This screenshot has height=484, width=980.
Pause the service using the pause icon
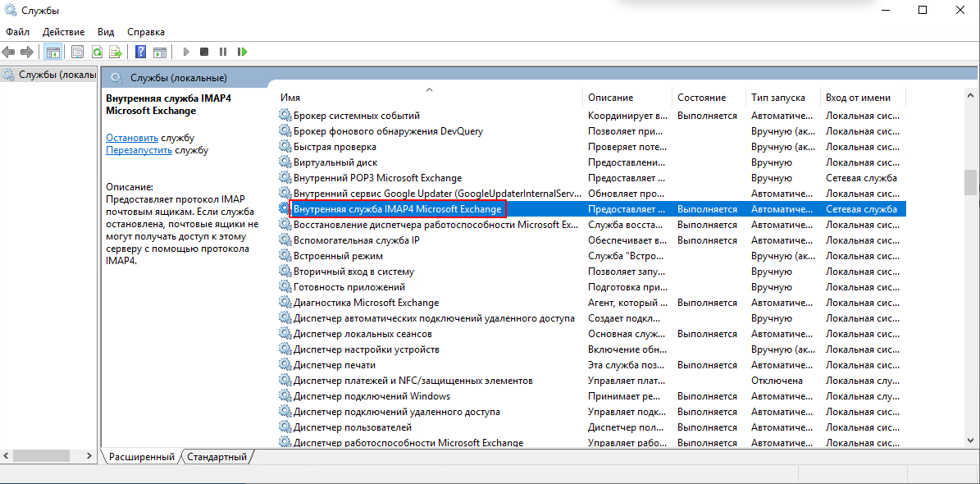[222, 51]
